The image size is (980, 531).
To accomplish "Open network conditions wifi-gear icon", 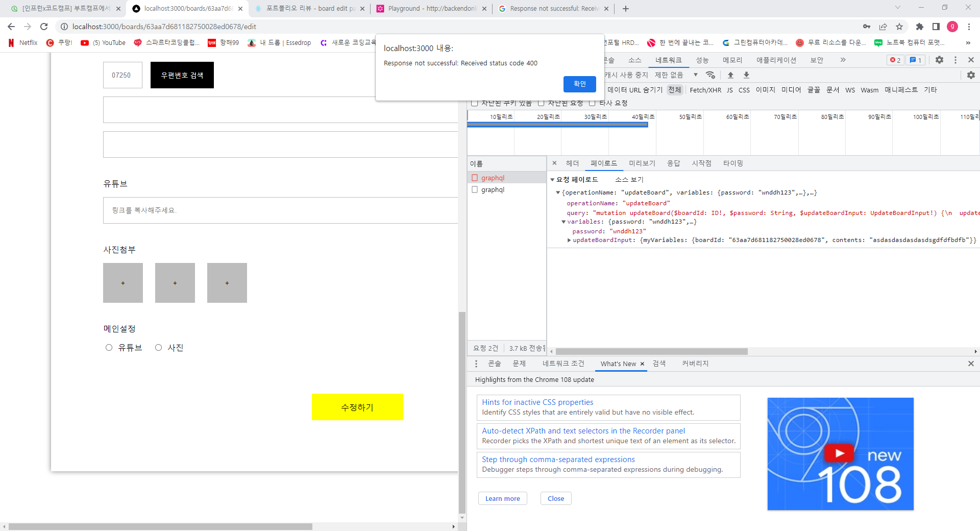I will [x=710, y=75].
